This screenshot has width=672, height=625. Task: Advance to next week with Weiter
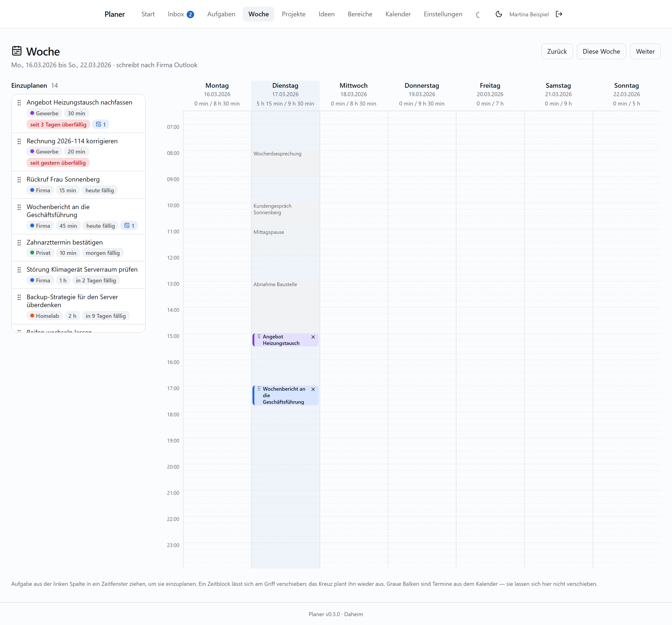pyautogui.click(x=645, y=51)
